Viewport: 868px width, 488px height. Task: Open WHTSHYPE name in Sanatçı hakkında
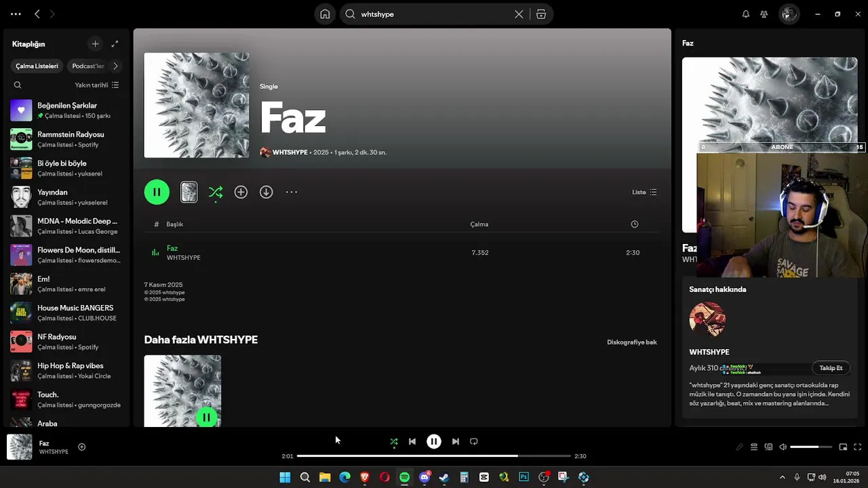[709, 352]
